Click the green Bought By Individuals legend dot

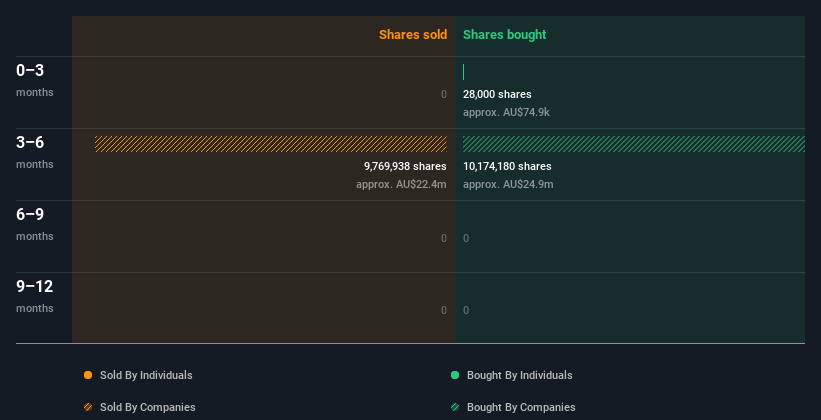(x=455, y=375)
